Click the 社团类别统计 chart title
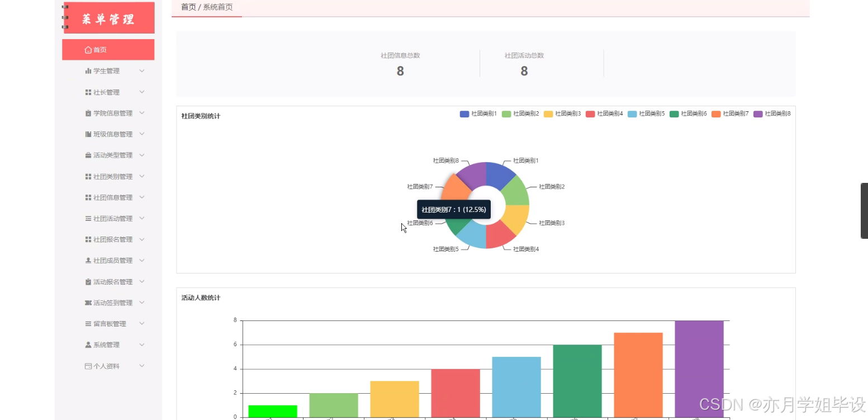 (x=201, y=116)
